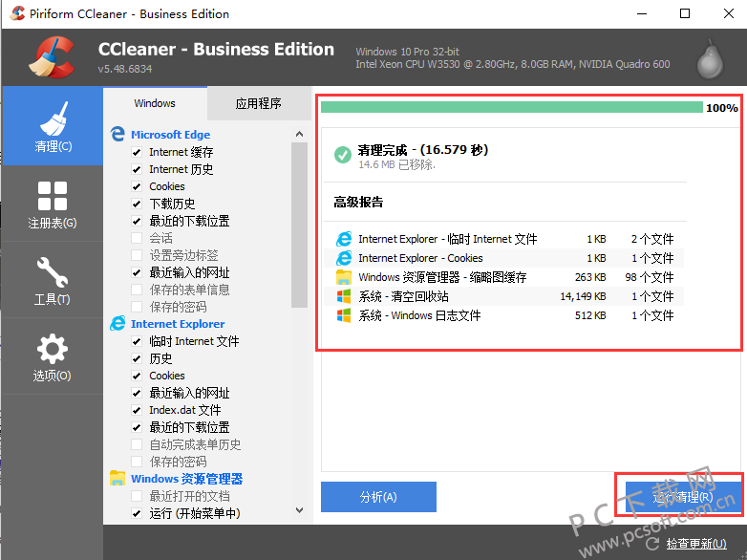This screenshot has height=560, width=747.
Task: Uncheck Index.dat 文件 checkbox
Action: (137, 410)
